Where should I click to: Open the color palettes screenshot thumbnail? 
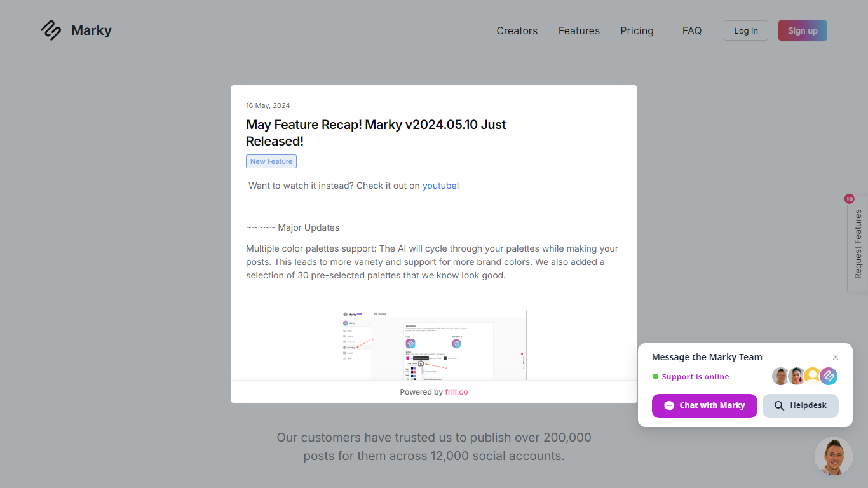[434, 345]
